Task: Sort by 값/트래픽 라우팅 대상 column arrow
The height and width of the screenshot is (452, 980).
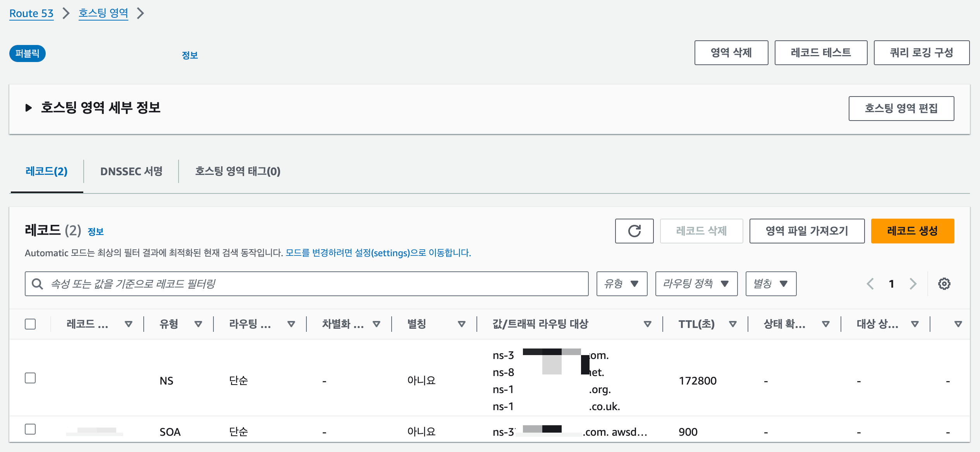Action: [647, 324]
